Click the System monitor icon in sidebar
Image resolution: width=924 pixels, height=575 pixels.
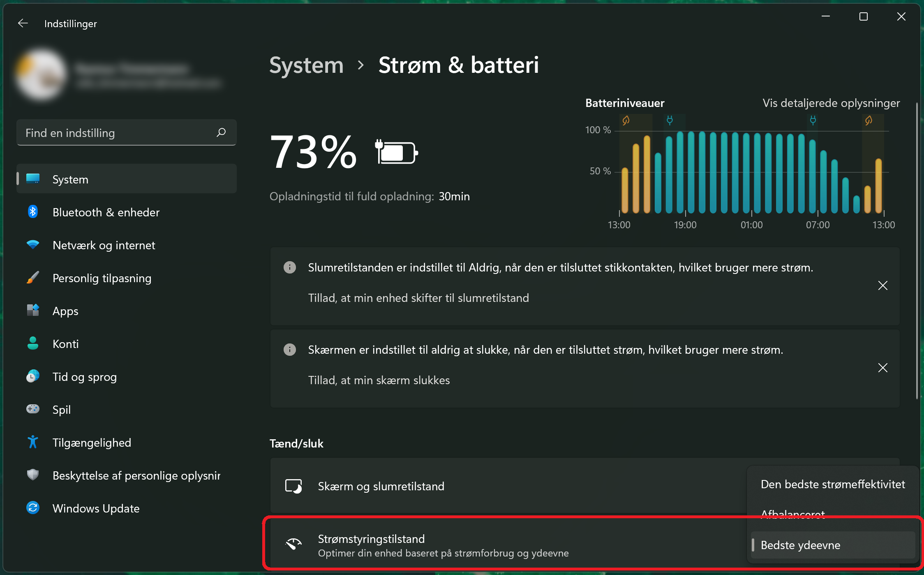(33, 179)
